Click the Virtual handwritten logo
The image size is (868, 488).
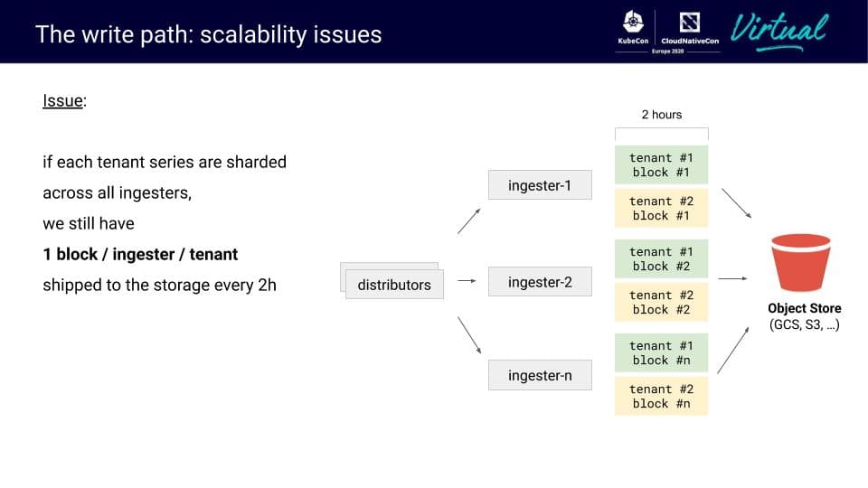[778, 29]
